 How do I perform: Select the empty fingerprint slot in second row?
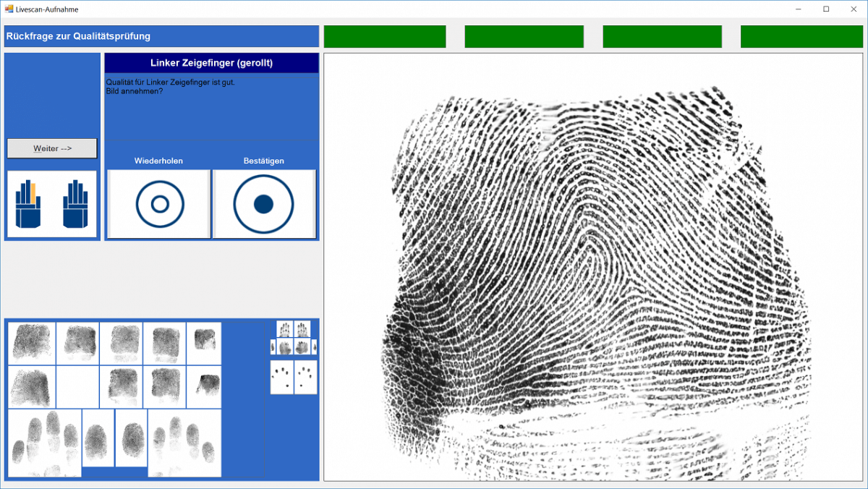click(x=77, y=387)
